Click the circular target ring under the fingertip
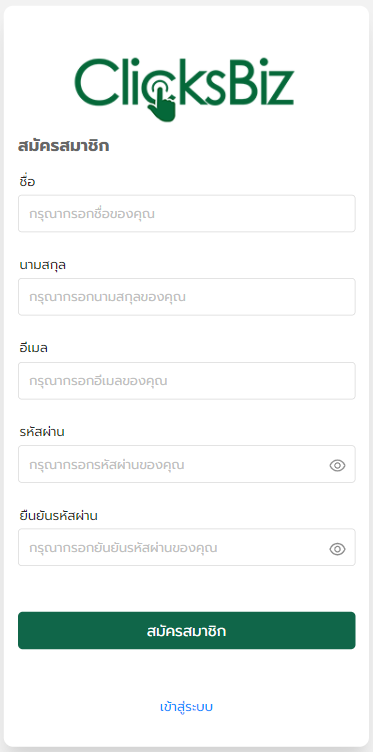Screen dimensions: 373x752 [159, 88]
